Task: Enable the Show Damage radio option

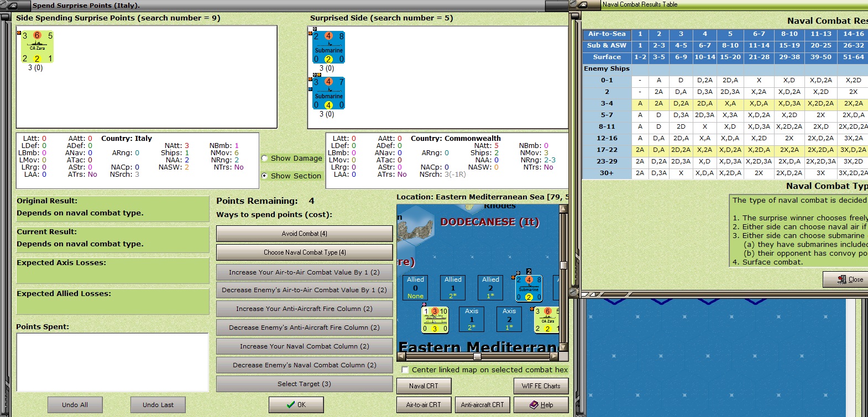Action: coord(265,158)
